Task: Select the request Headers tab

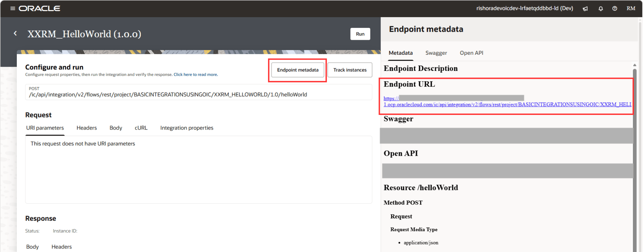Action: pos(87,128)
